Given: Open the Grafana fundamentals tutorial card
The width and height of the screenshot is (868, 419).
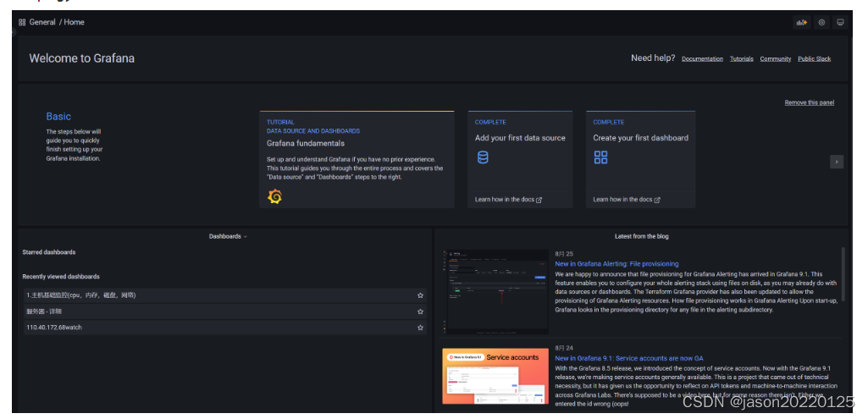Looking at the screenshot, I should pyautogui.click(x=357, y=159).
